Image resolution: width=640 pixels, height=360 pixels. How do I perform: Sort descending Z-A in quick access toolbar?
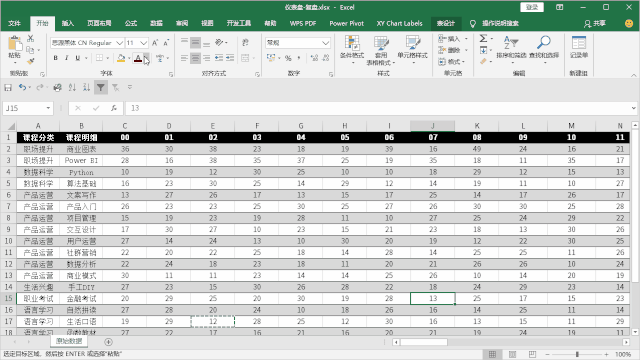click(87, 87)
